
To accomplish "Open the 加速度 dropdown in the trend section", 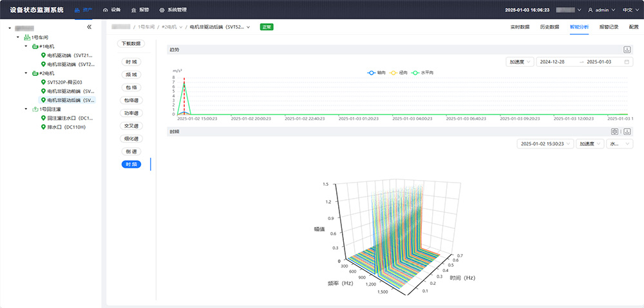I will pyautogui.click(x=520, y=62).
